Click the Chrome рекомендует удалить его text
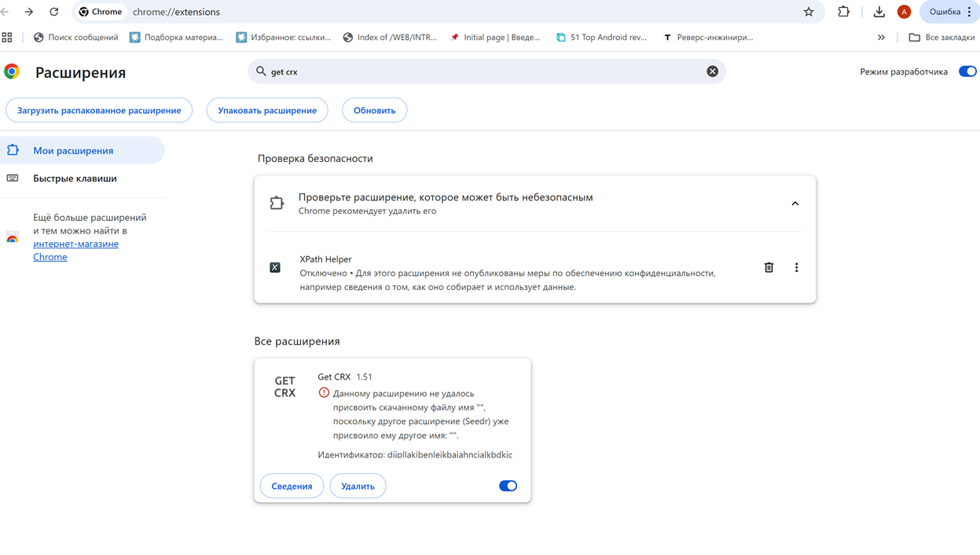The image size is (980, 555). point(367,211)
